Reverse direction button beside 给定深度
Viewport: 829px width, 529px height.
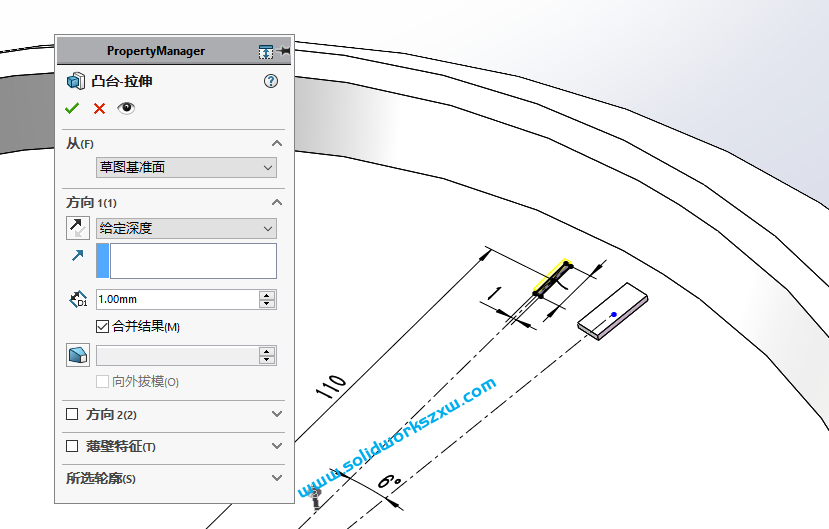(78, 228)
